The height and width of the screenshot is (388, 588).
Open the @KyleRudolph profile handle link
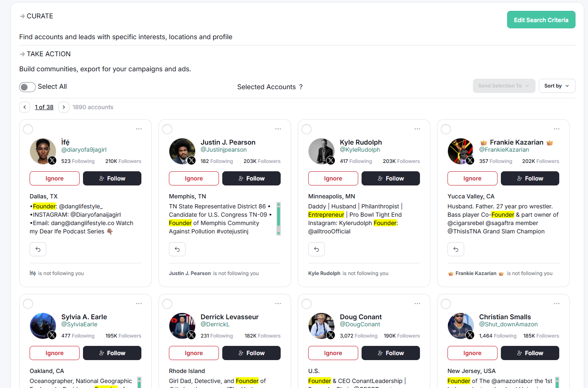359,150
